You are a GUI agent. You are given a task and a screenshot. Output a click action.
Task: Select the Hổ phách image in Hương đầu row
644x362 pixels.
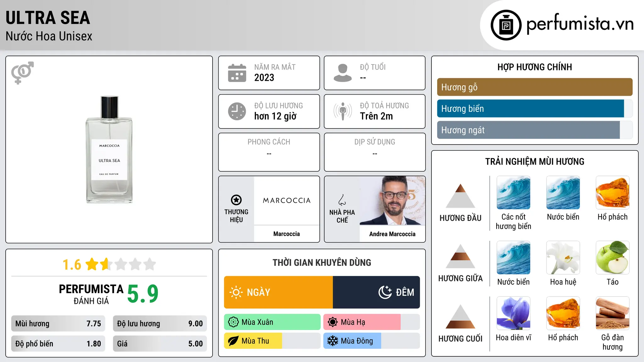coord(613,193)
